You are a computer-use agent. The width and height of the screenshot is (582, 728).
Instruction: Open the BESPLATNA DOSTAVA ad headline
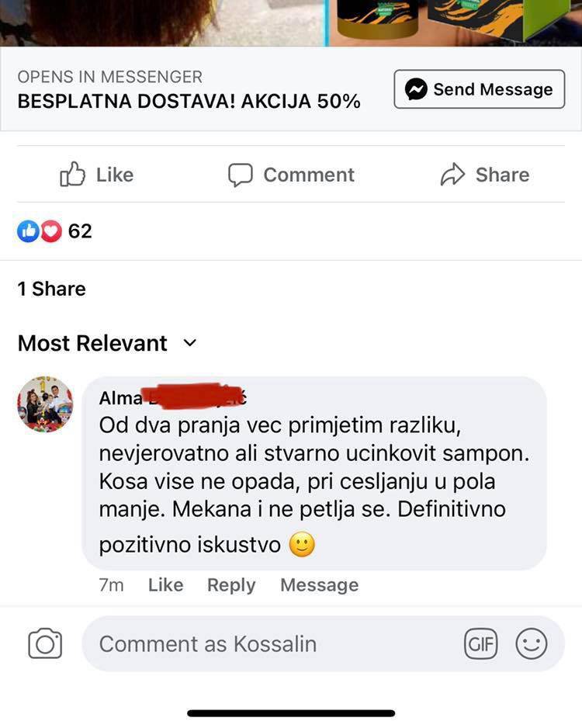click(x=189, y=102)
